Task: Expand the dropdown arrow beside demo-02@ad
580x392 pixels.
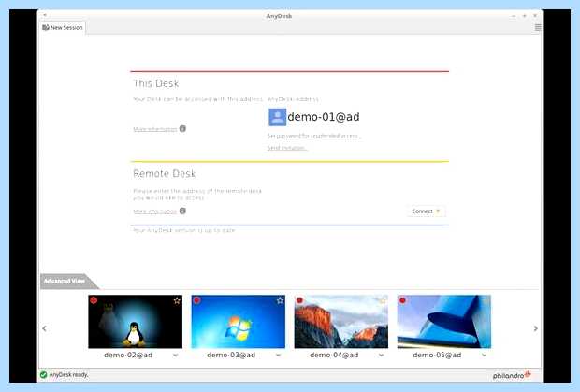Action: point(175,355)
